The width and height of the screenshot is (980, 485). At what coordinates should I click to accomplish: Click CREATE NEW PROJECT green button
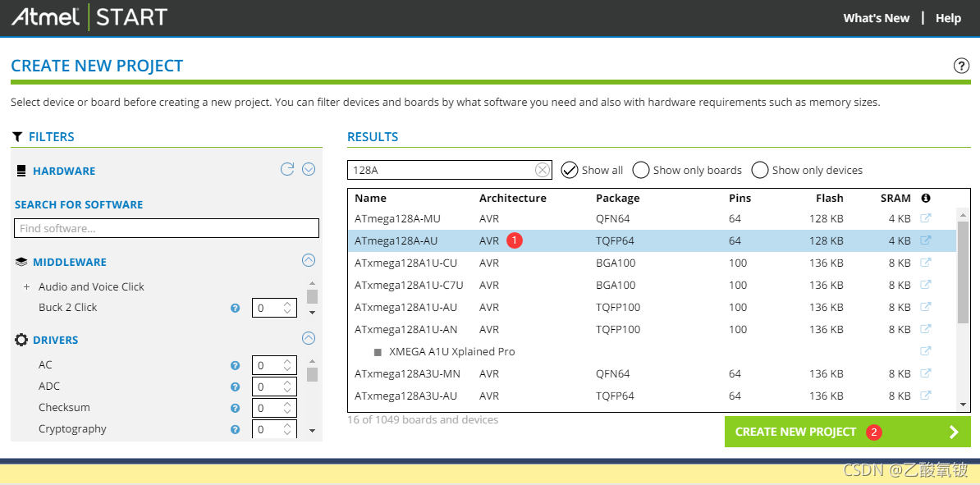pos(848,432)
